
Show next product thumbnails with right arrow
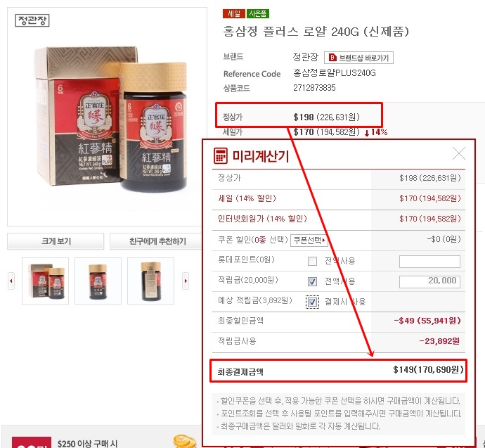point(186,281)
